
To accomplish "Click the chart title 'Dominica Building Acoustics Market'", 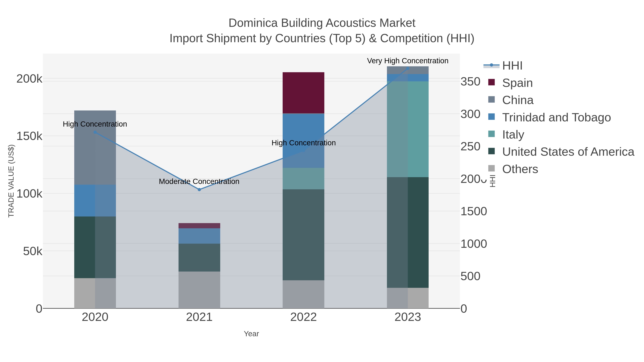I will coord(322,23).
